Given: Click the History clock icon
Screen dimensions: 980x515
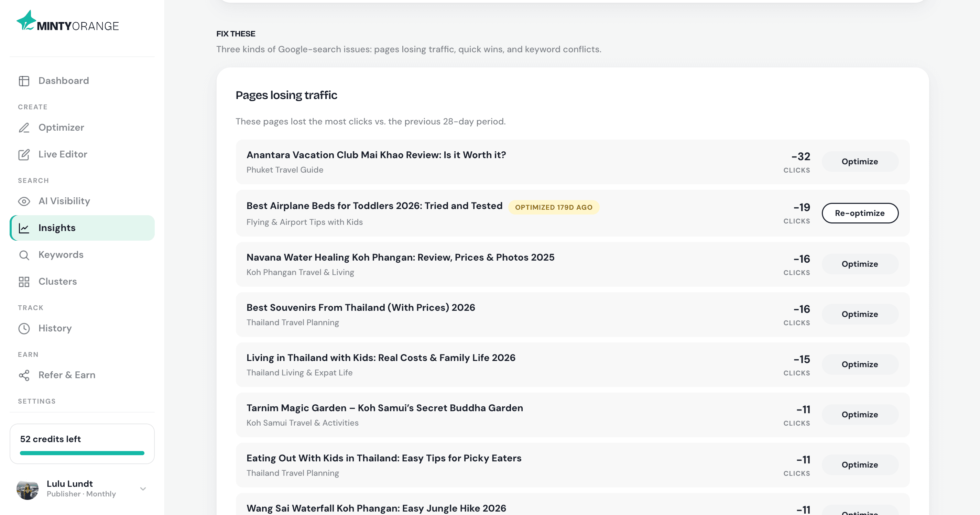Looking at the screenshot, I should coord(24,329).
